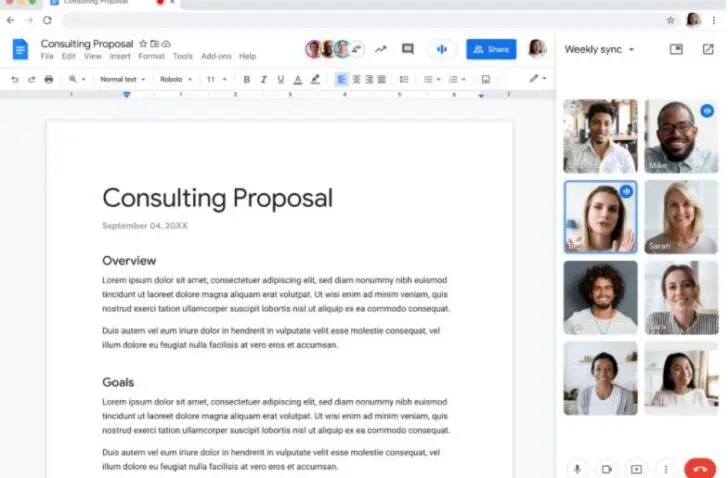Present screen in the meeting
Image resolution: width=728 pixels, height=478 pixels.
pyautogui.click(x=636, y=469)
